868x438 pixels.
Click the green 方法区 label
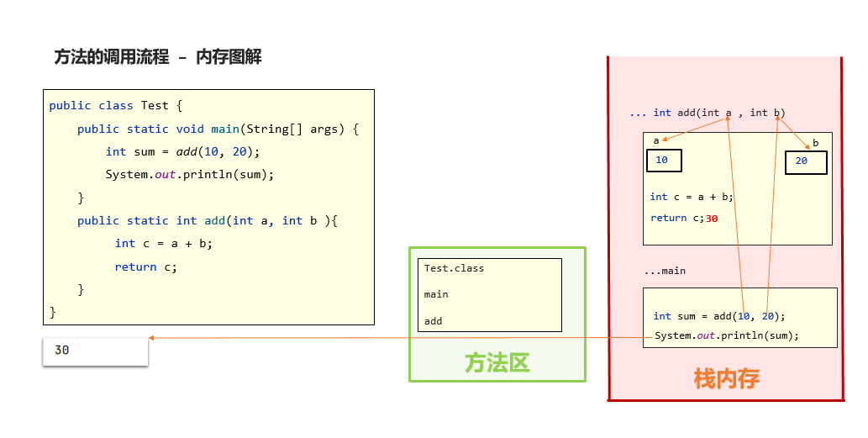point(497,362)
